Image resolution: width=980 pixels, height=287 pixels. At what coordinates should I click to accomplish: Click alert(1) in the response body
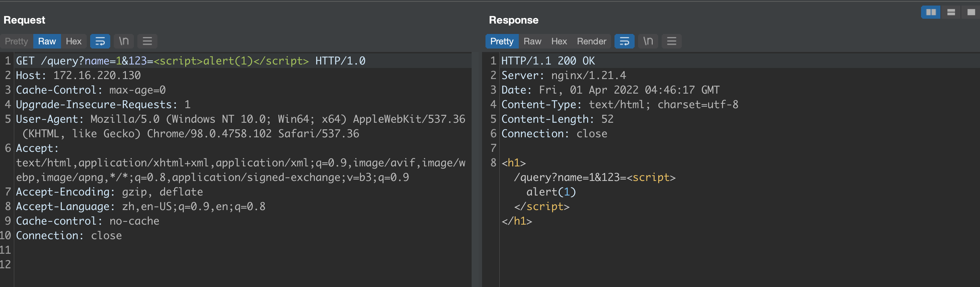551,192
